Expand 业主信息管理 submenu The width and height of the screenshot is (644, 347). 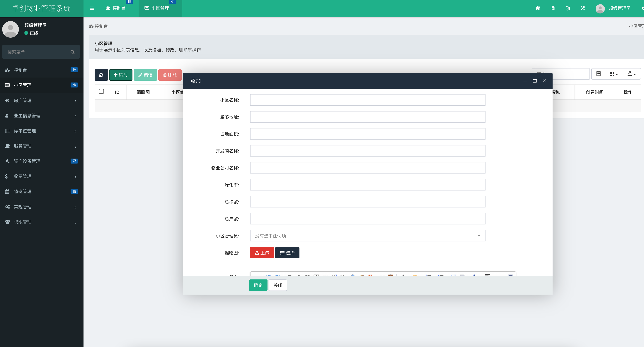(42, 116)
